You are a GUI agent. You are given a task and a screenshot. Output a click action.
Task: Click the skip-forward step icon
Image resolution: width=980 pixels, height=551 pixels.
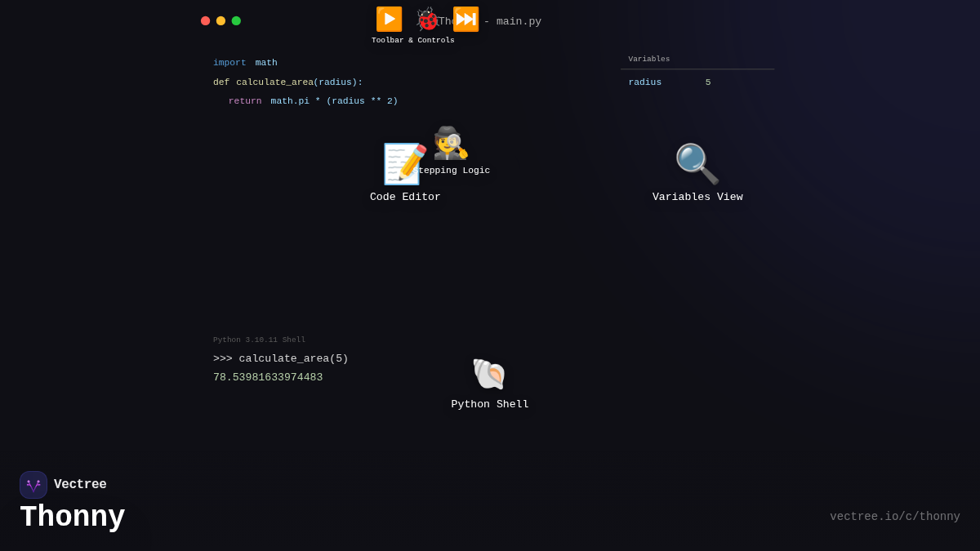coord(465,19)
